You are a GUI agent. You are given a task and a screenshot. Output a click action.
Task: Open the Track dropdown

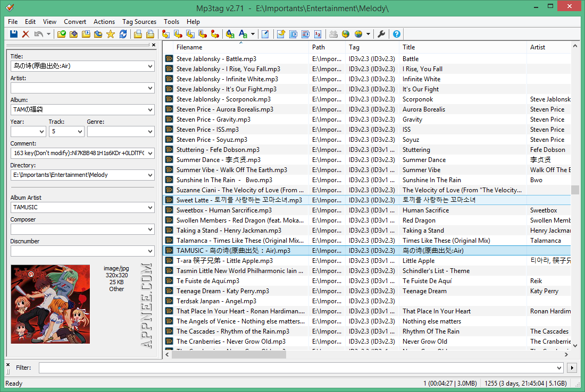pos(80,132)
